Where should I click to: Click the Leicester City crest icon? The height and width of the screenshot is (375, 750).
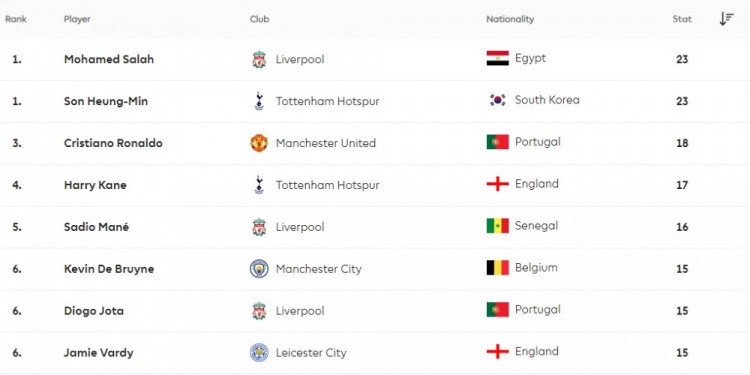coord(259,353)
